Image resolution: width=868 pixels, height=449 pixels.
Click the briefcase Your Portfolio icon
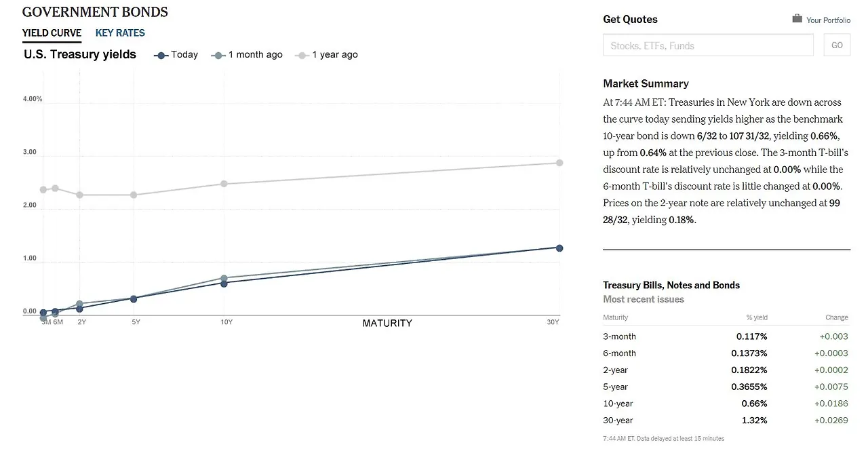pyautogui.click(x=796, y=19)
